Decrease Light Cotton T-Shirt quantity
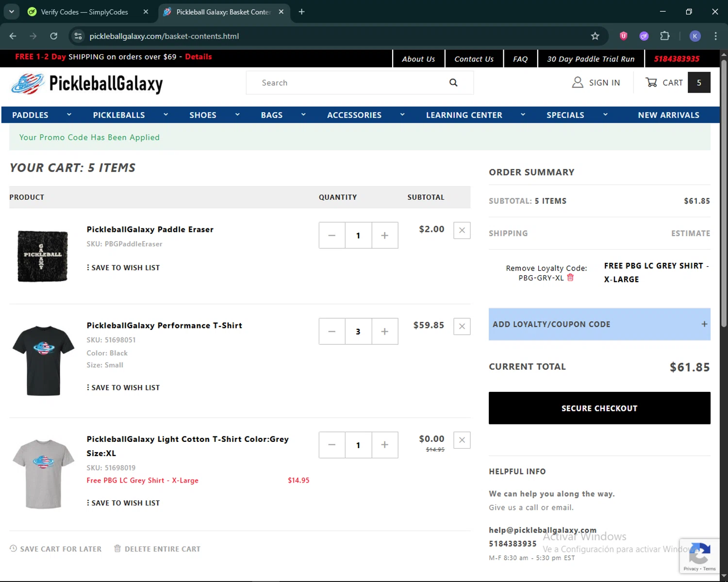Screen dimensions: 728x582 click(x=332, y=445)
